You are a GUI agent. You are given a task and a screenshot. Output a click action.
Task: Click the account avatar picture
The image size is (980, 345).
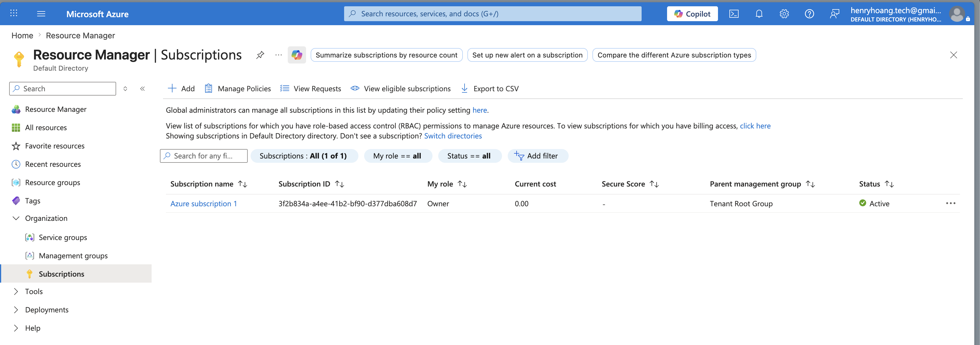(957, 14)
